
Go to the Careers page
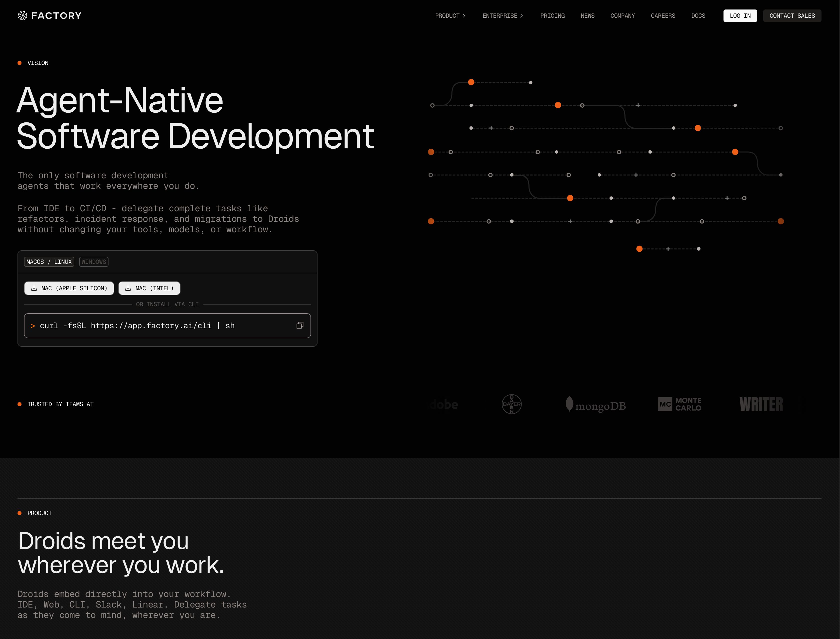tap(663, 15)
